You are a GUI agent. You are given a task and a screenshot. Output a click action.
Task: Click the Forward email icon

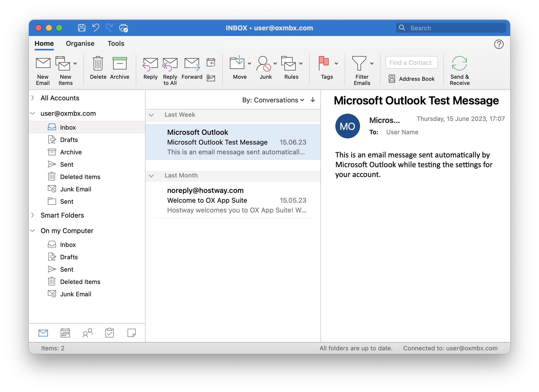point(192,64)
